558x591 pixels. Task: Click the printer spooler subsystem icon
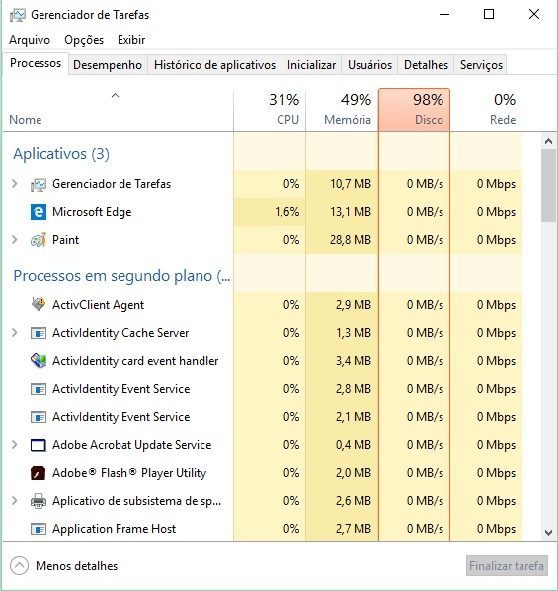(x=38, y=501)
